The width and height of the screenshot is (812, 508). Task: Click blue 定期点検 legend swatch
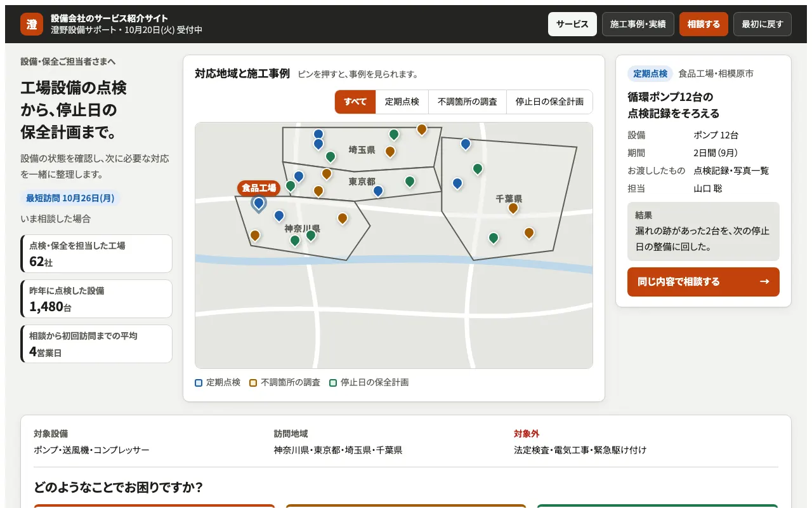pyautogui.click(x=199, y=383)
